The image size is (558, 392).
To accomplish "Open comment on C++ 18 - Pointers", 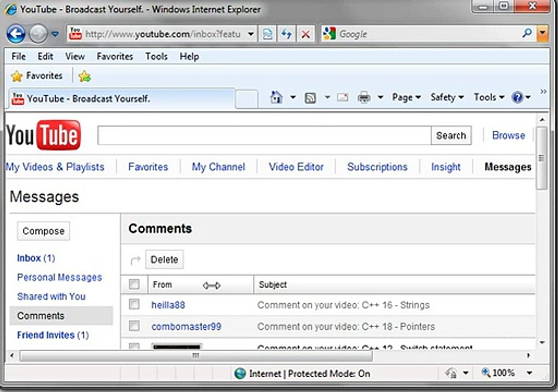I will (x=346, y=327).
